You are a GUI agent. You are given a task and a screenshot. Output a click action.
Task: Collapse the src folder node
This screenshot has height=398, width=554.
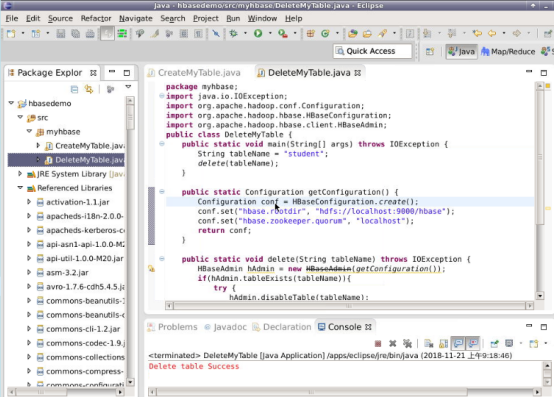pyautogui.click(x=20, y=117)
